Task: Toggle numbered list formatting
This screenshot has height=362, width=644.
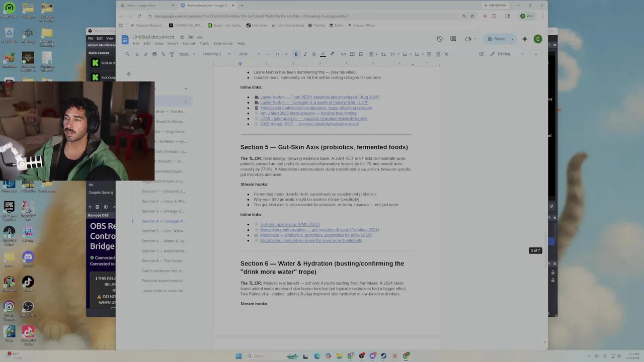Action: coord(418,54)
